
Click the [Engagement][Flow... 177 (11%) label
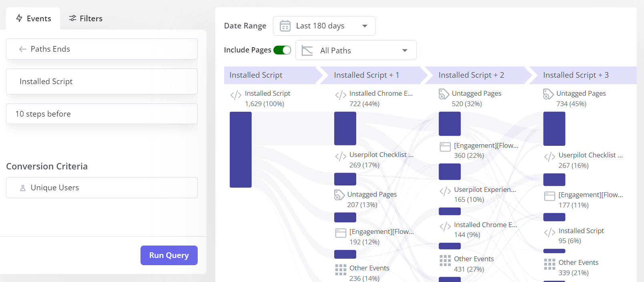click(x=590, y=199)
